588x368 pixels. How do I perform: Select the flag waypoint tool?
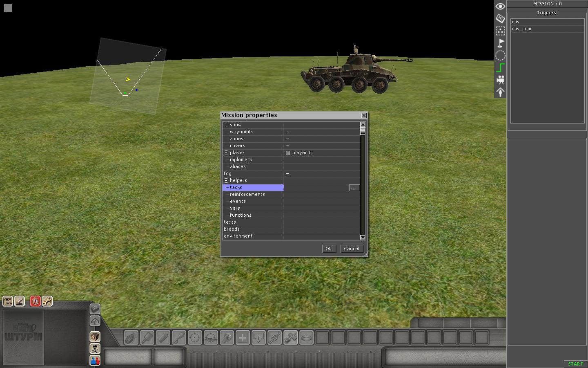point(500,43)
